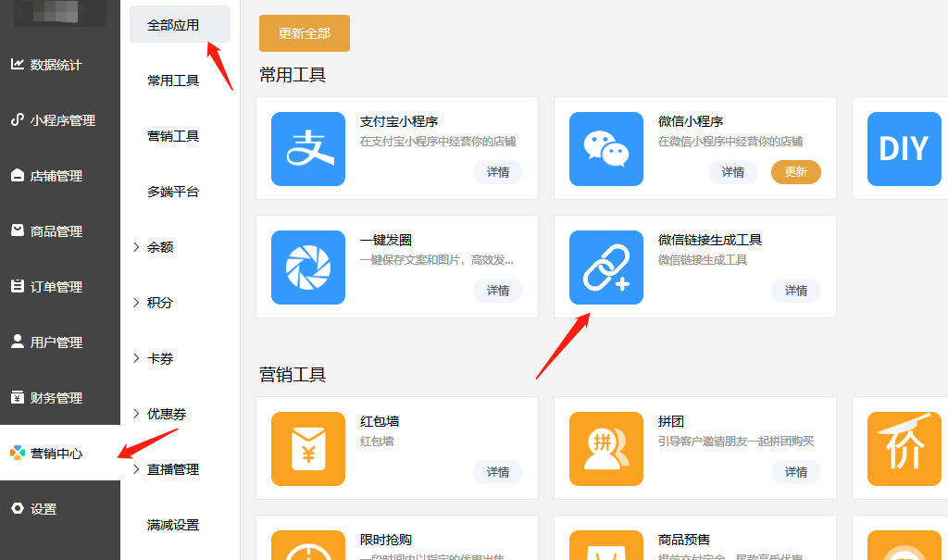This screenshot has height=560, width=948.
Task: Open the 多端平台 submenu item
Action: (x=173, y=192)
